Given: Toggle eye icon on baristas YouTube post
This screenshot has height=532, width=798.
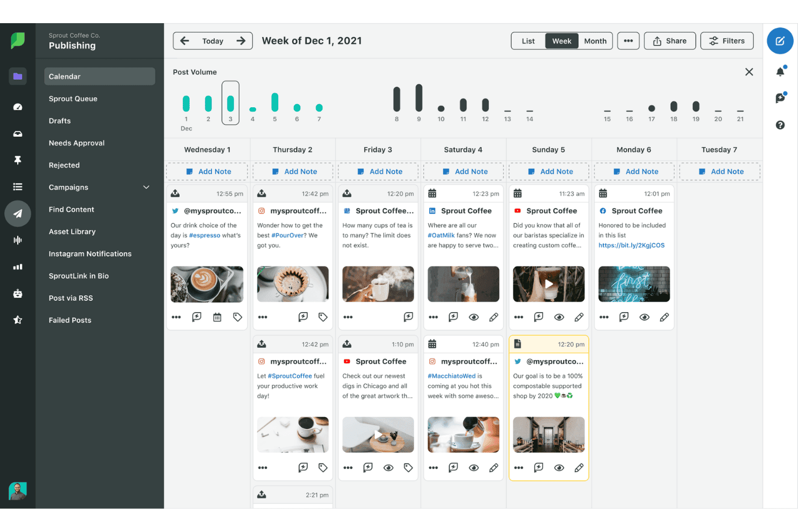Looking at the screenshot, I should [x=559, y=317].
